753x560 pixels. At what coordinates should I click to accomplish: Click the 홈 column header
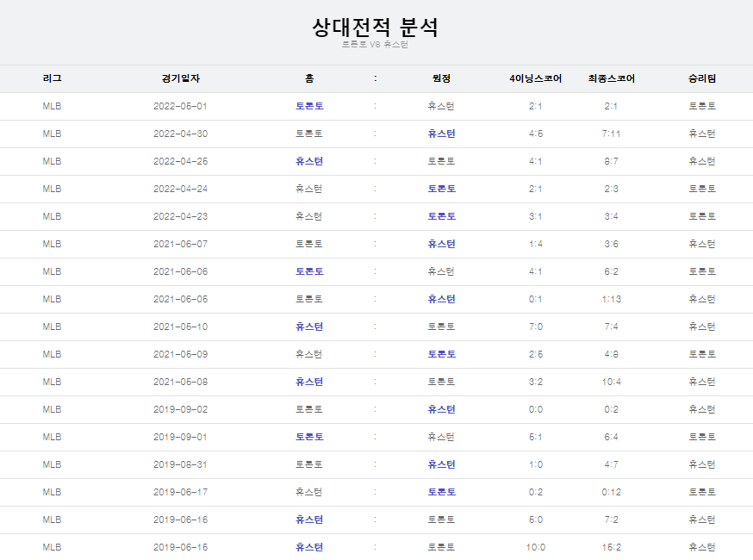309,78
